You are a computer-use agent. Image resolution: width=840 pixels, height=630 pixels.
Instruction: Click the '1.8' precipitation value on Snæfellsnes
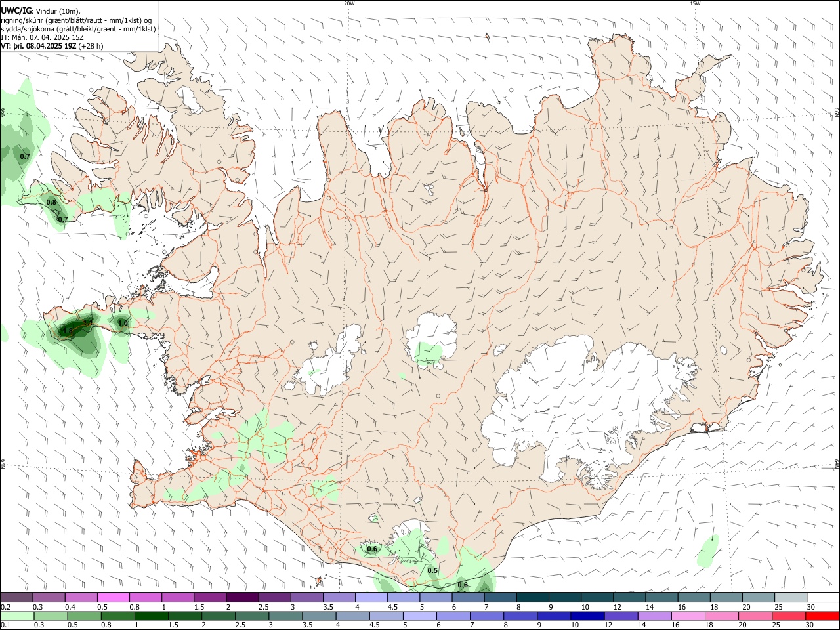tap(68, 331)
